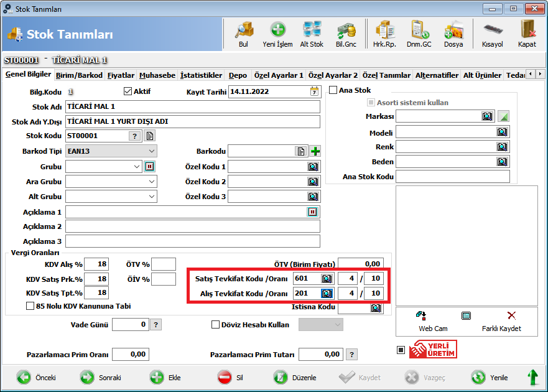This screenshot has width=548, height=392.
Task: Open Alış Tevkifat Kodu lookup
Action: [327, 294]
